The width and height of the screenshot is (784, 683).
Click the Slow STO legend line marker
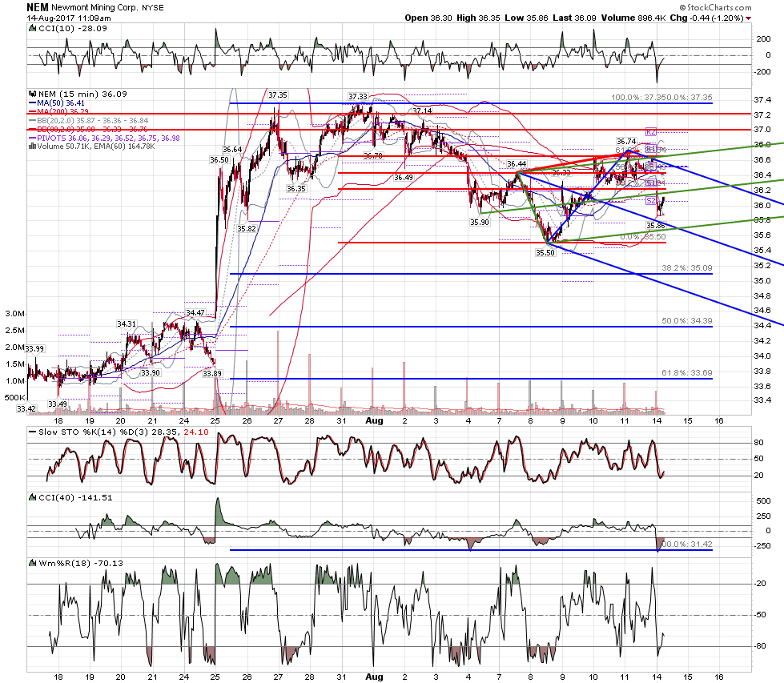point(33,432)
